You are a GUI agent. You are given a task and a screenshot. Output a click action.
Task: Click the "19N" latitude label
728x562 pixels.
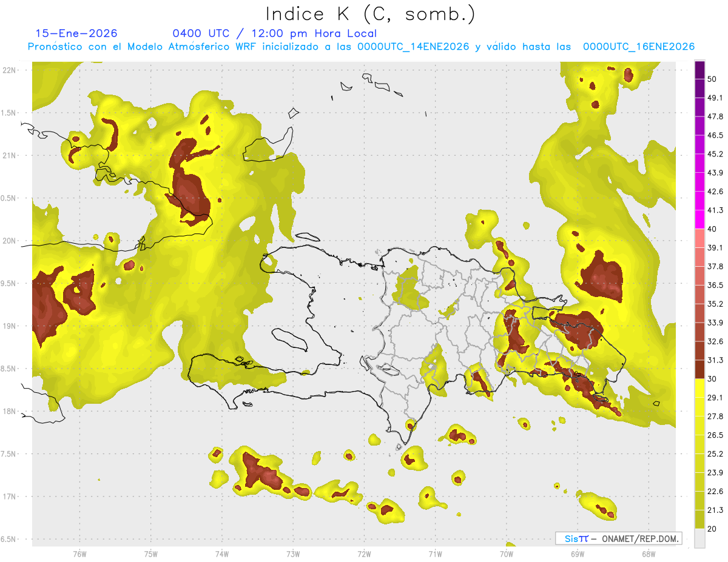[x=9, y=326]
